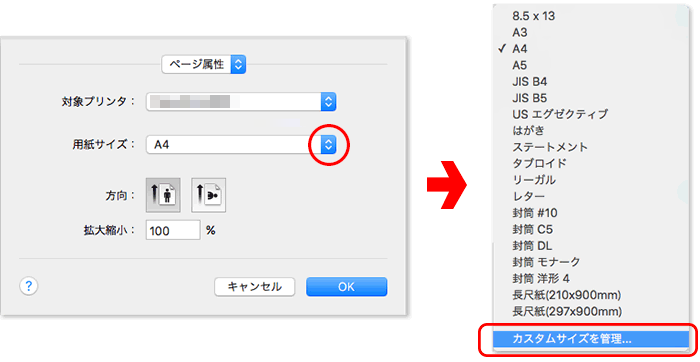
Task: Open カスタムサイズを管理... entry
Action: (x=590, y=339)
